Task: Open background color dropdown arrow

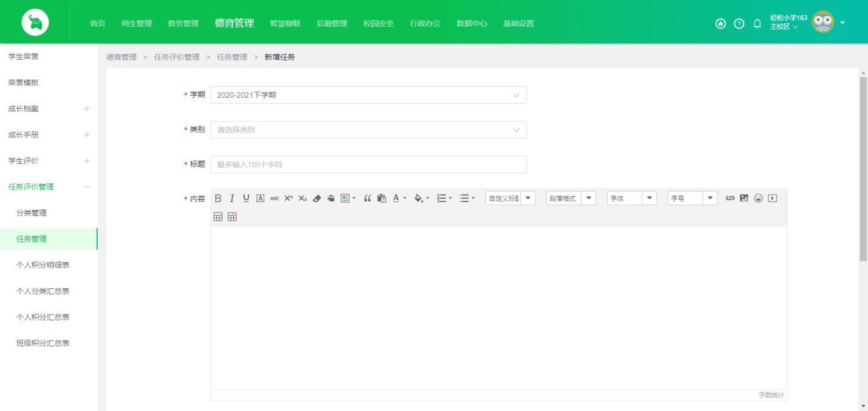Action: click(428, 198)
